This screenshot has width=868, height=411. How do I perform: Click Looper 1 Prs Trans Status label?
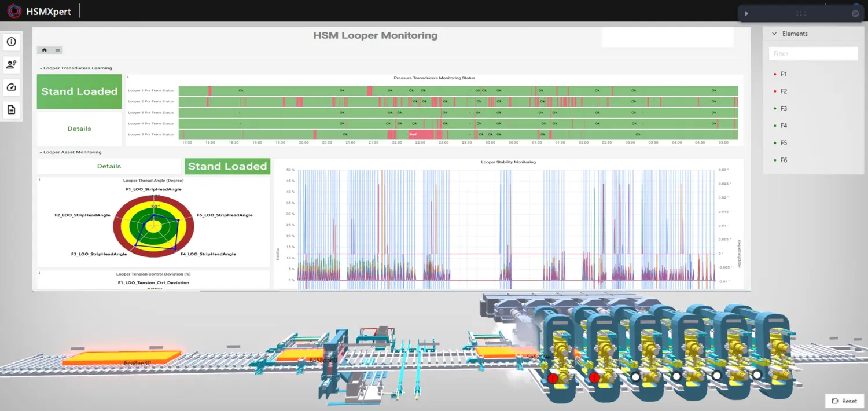(x=150, y=91)
